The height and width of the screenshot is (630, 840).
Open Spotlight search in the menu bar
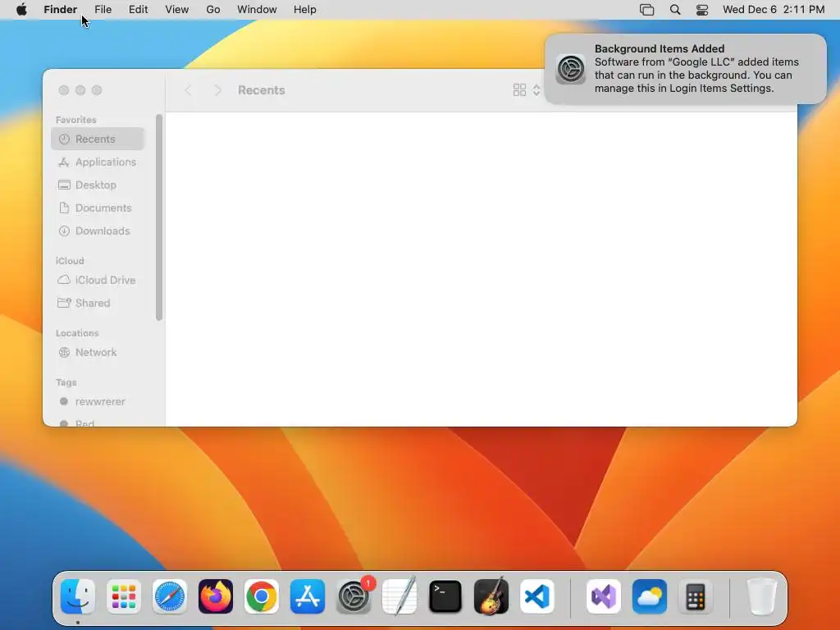675,10
